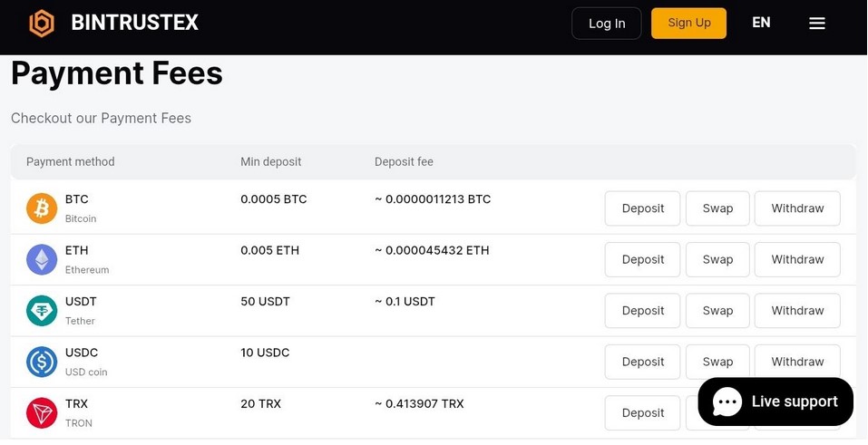Click the Payment Fees page heading
Image resolution: width=868 pixels, height=445 pixels.
pyautogui.click(x=117, y=73)
